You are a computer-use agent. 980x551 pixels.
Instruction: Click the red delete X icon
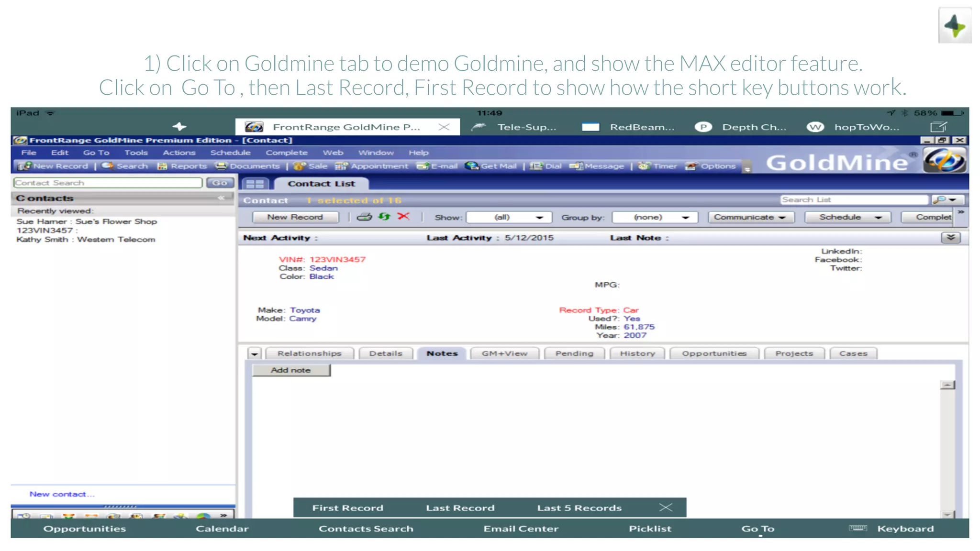point(403,216)
